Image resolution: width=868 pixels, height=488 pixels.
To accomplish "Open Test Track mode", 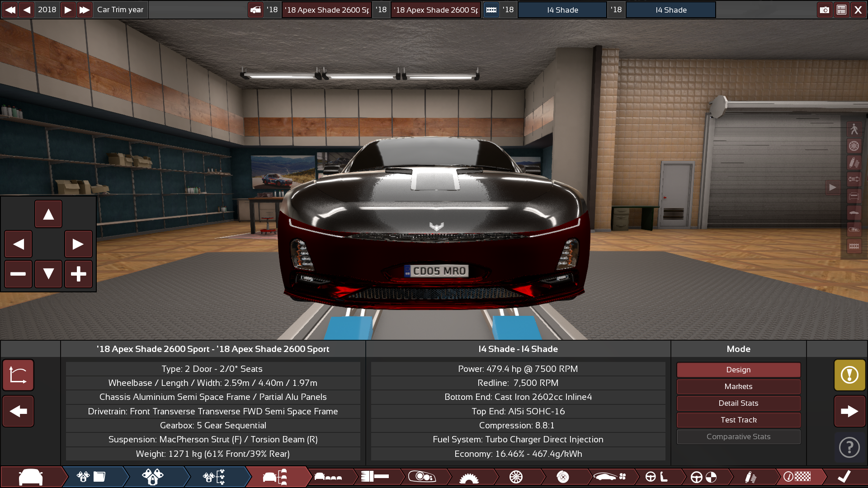I will (738, 420).
